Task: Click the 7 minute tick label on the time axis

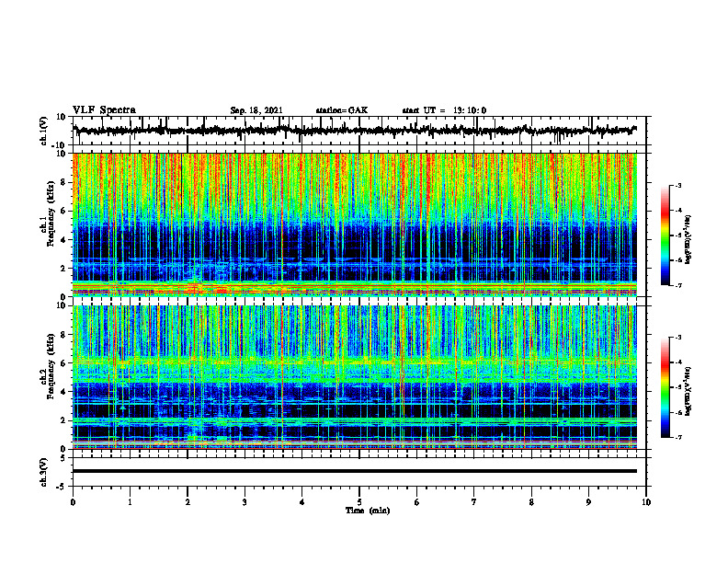Action: [474, 502]
